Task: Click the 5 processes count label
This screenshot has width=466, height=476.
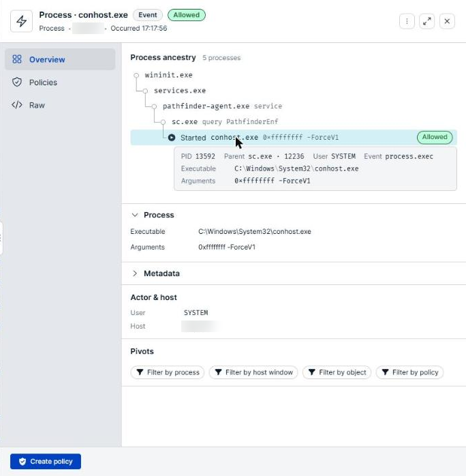Action: point(221,58)
